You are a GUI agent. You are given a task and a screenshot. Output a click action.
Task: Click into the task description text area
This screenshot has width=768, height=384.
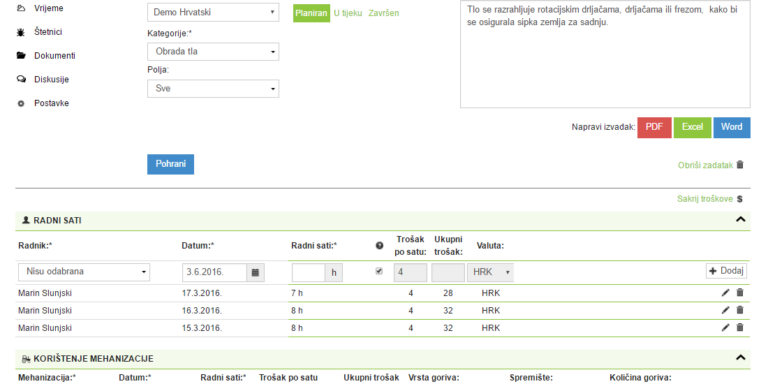pyautogui.click(x=605, y=54)
